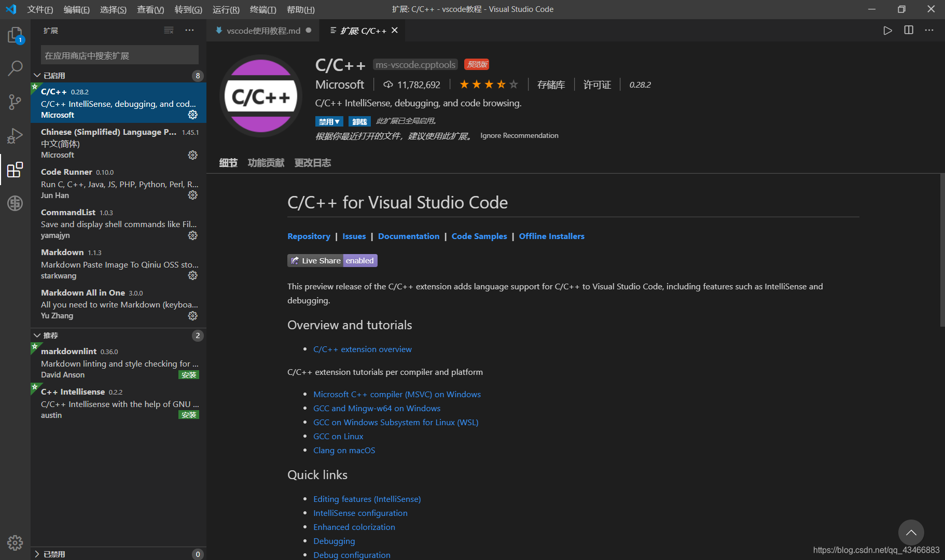The image size is (945, 560).
Task: Open the Search view
Action: pos(15,68)
